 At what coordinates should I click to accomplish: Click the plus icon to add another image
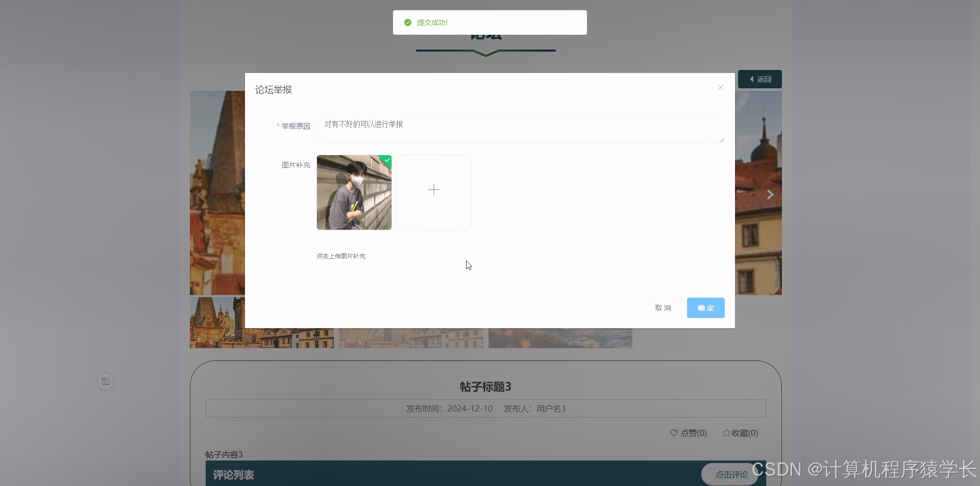[x=433, y=189]
